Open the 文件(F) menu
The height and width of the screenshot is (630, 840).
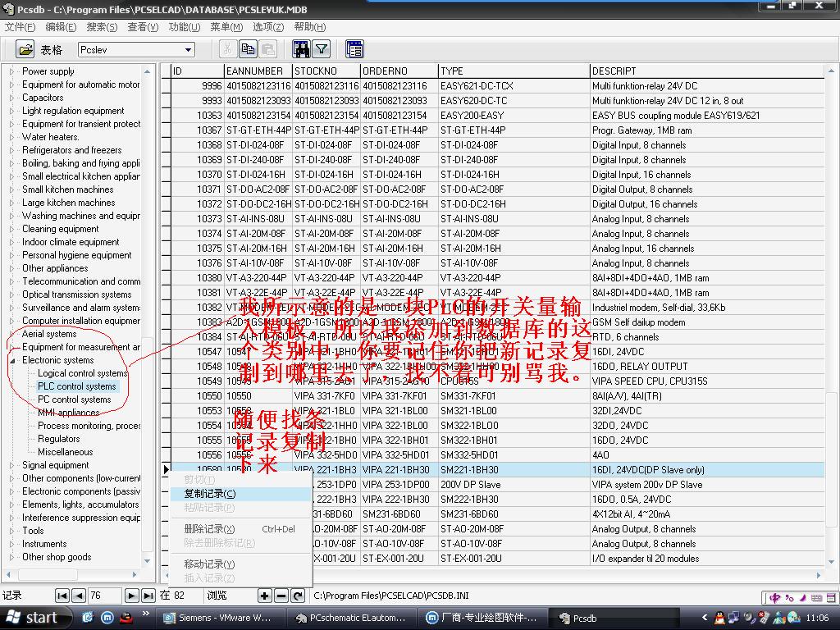pos(20,27)
